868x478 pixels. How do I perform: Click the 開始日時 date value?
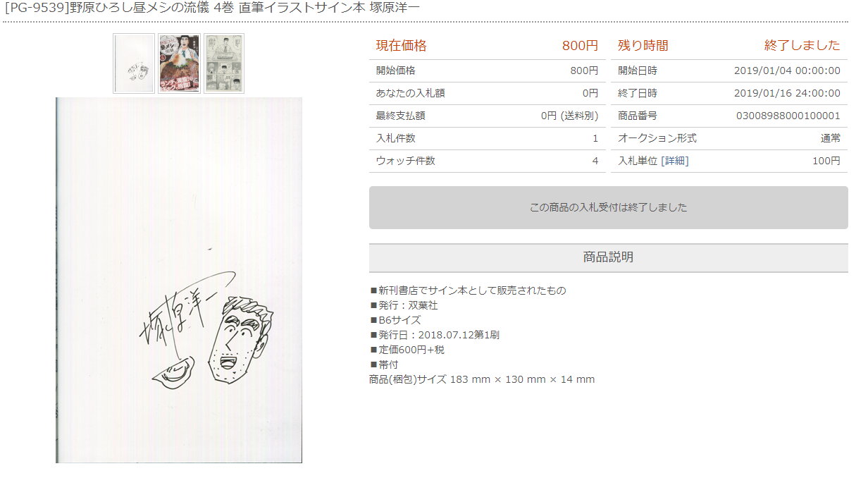pos(787,71)
